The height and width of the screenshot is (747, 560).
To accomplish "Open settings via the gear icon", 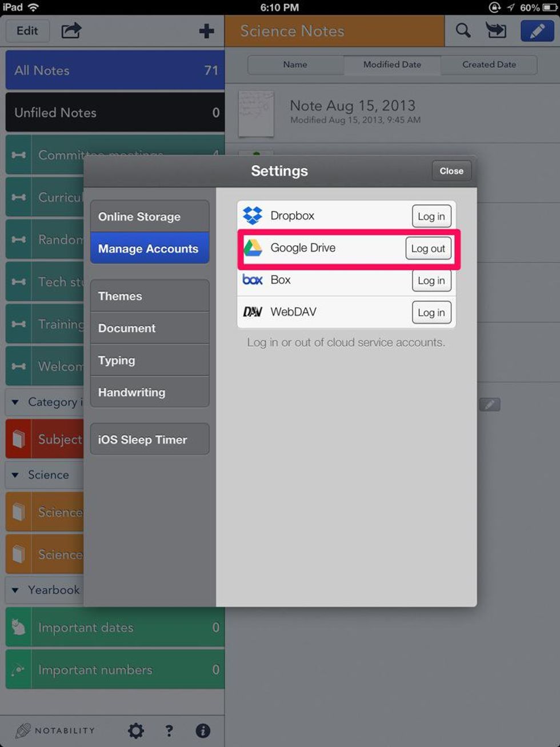I will pos(136,730).
